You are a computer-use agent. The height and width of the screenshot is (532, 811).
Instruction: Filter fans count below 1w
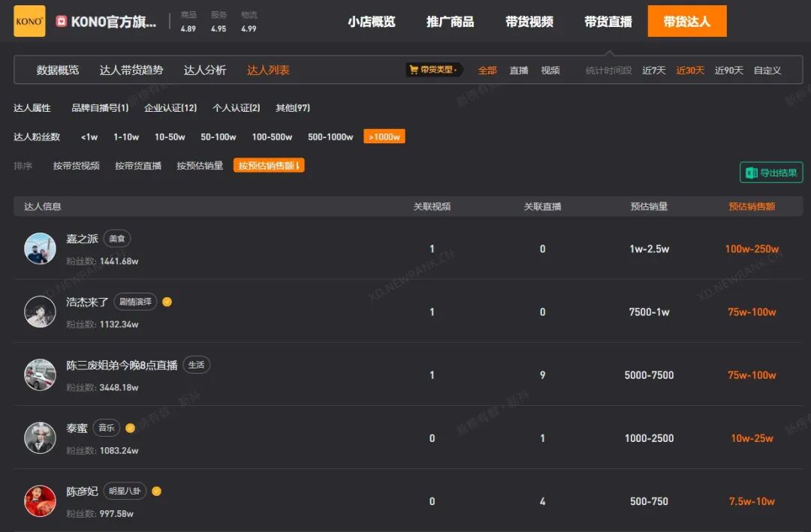[x=89, y=137]
